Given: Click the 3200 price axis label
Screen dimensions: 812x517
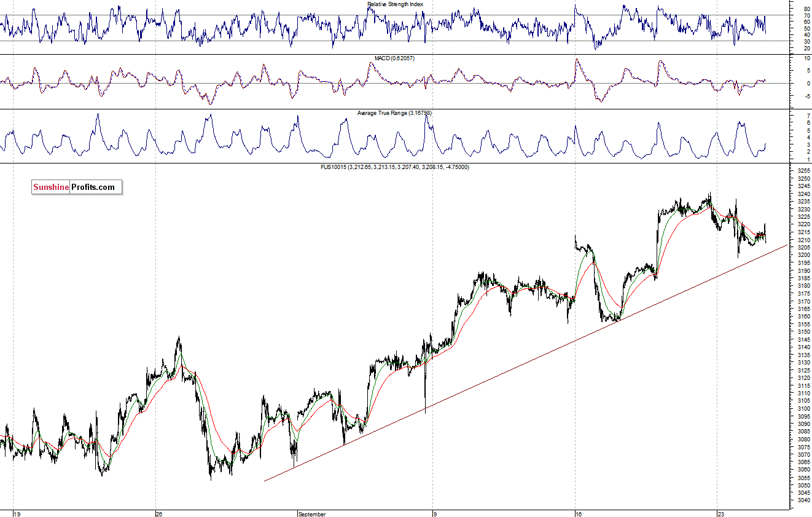Looking at the screenshot, I should 803,255.
